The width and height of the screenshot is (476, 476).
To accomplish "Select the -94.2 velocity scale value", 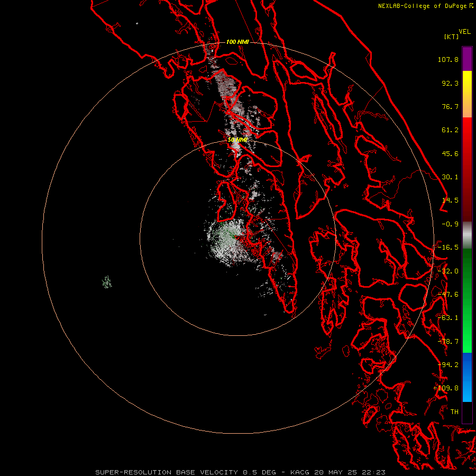I will click(x=448, y=365).
